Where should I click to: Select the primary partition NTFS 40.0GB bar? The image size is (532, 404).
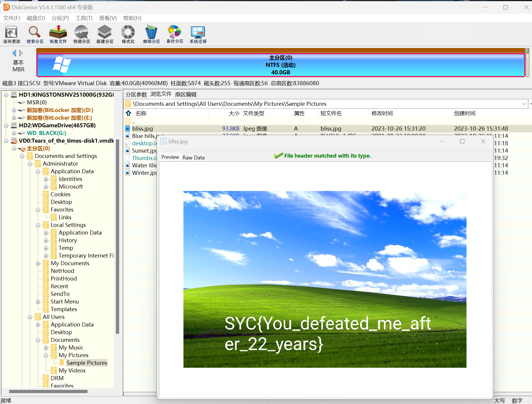pyautogui.click(x=280, y=65)
